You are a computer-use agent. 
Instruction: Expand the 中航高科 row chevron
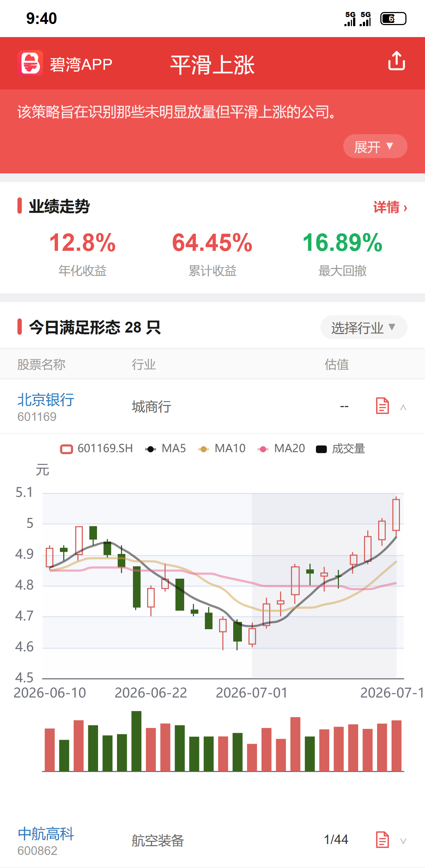tap(403, 841)
